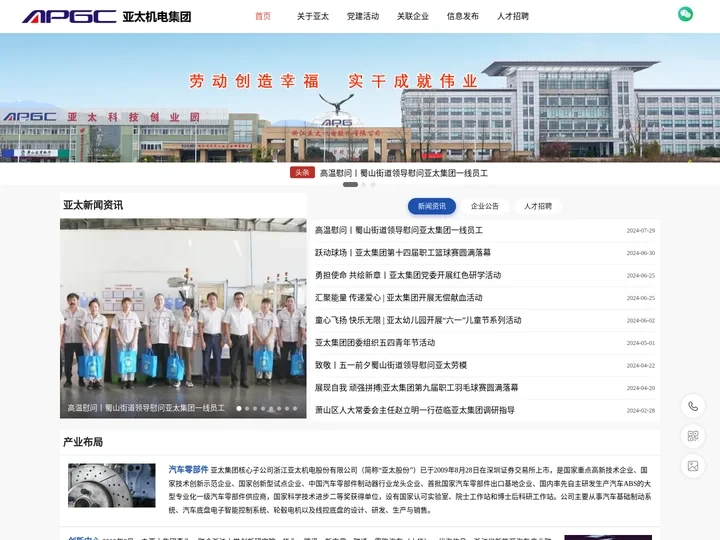Open news 萧山区人大常委会主任赵立明调研
Viewport: 720px width, 540px height.
point(415,410)
